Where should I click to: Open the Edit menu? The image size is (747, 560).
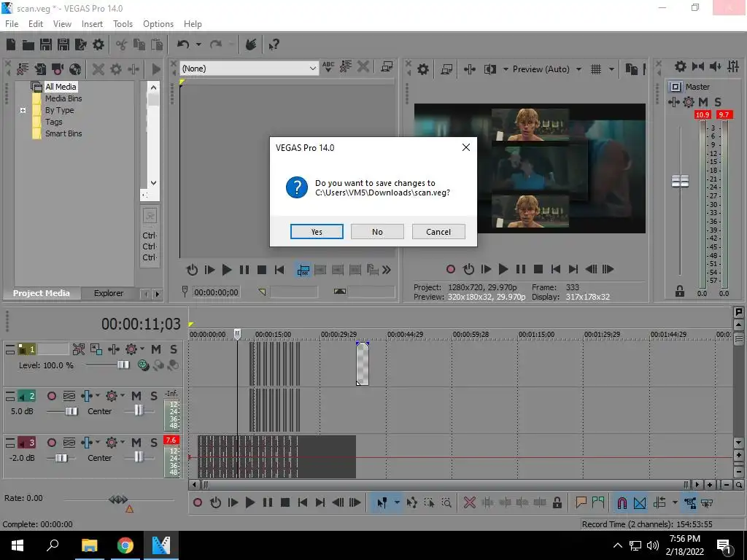pos(36,24)
